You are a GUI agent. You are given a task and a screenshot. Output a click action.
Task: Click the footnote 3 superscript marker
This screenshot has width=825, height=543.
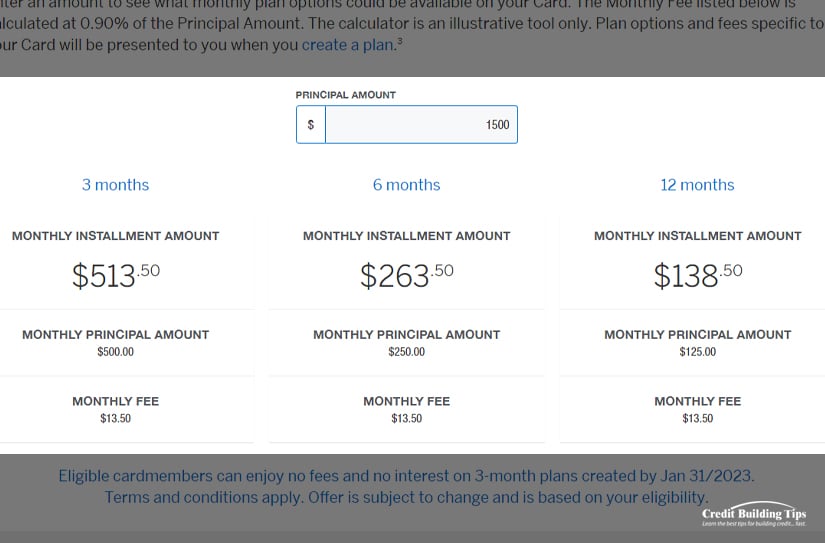coord(400,41)
